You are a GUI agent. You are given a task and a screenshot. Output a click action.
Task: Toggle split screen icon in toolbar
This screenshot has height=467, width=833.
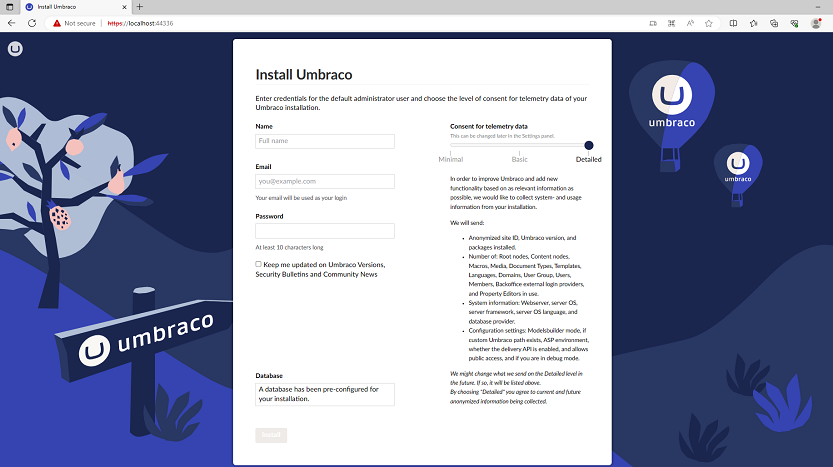point(733,23)
